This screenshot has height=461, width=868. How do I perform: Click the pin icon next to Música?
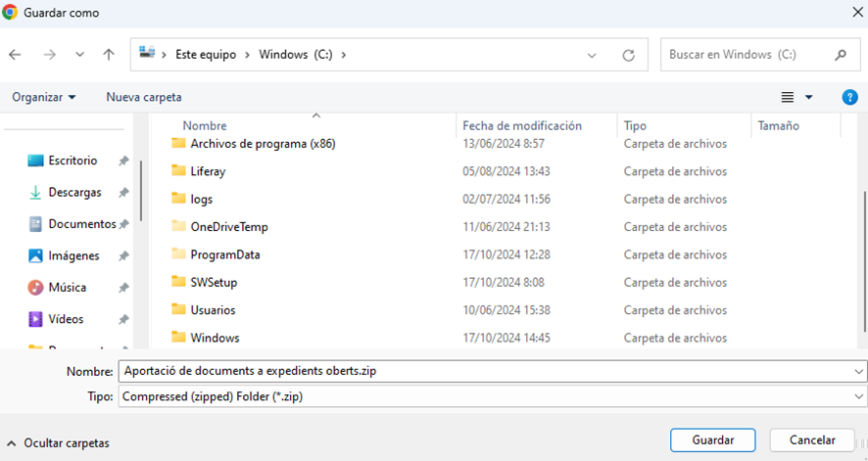(123, 288)
